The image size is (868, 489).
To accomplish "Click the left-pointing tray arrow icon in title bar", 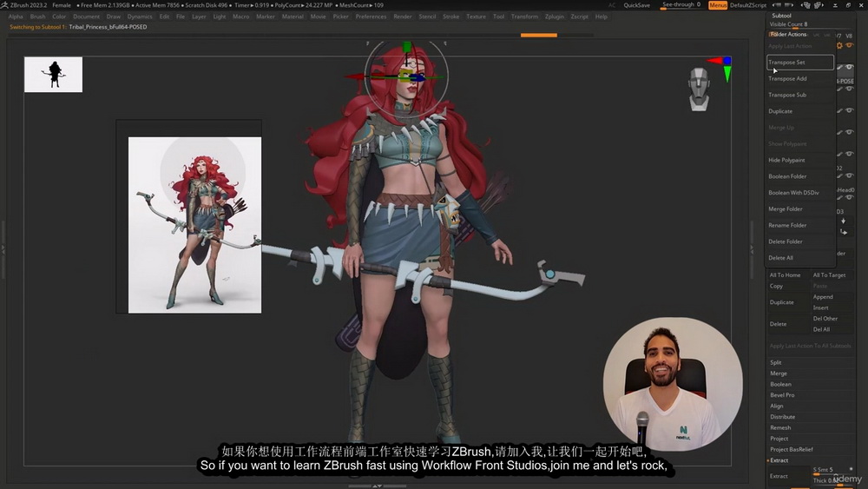I will 777,5.
